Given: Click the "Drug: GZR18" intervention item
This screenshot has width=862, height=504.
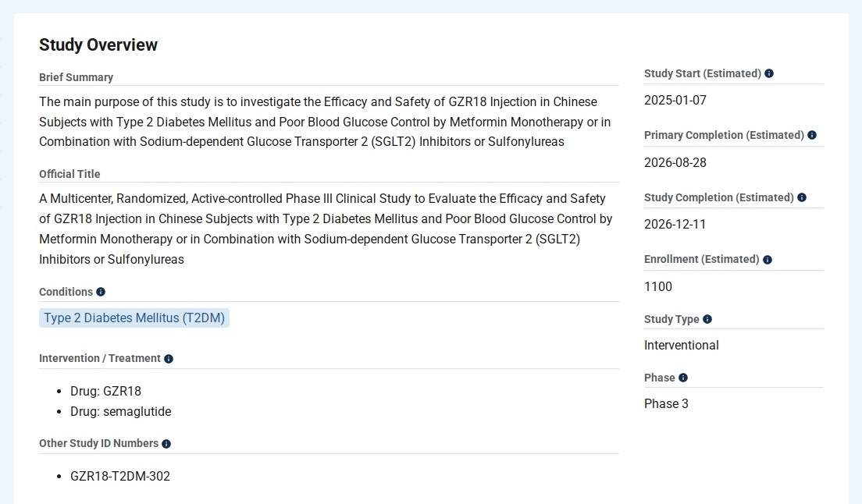Looking at the screenshot, I should (105, 391).
